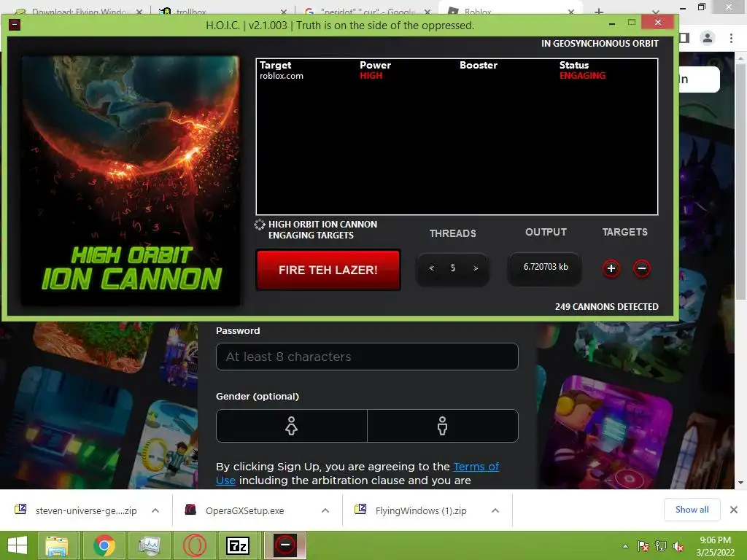Image resolution: width=747 pixels, height=560 pixels.
Task: Increase thread count with right arrow
Action: (476, 268)
